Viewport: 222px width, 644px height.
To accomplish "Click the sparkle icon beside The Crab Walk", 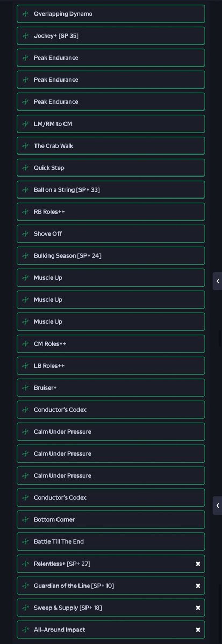I will pyautogui.click(x=25, y=146).
